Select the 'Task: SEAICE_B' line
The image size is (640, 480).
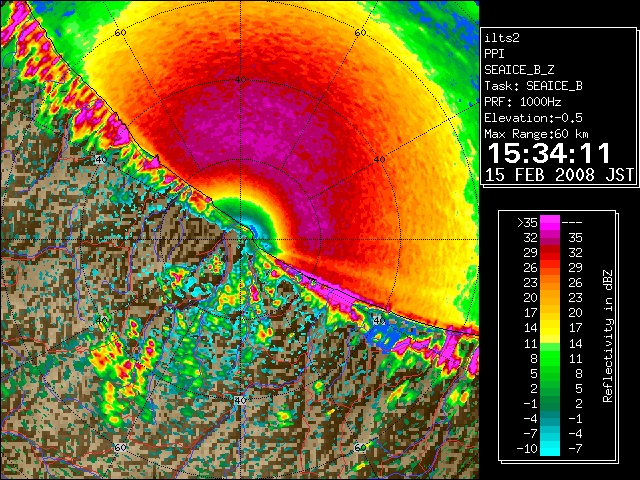point(533,86)
